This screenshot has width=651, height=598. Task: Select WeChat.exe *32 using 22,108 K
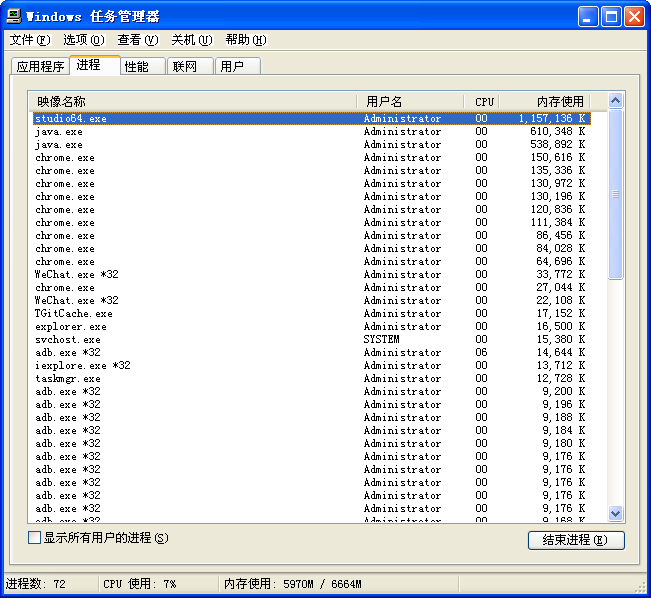312,300
